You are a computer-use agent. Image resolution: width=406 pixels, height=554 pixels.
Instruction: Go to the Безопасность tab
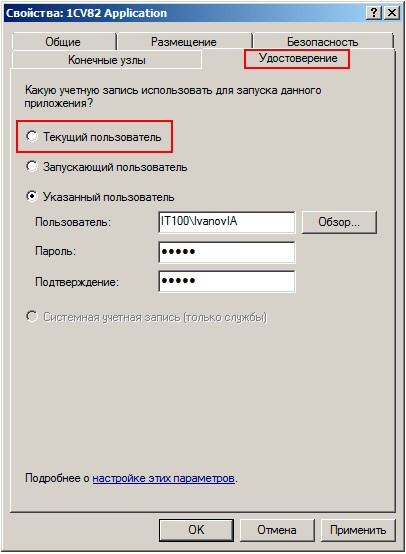pos(323,42)
